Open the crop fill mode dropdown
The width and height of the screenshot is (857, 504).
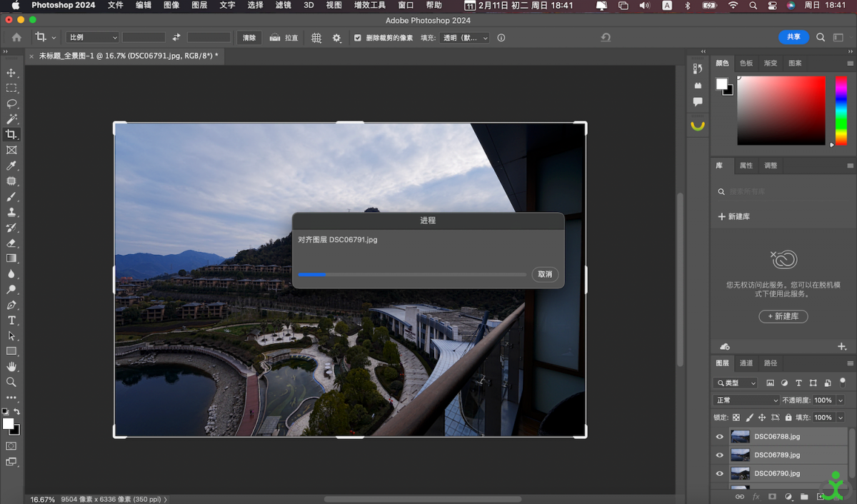point(465,38)
